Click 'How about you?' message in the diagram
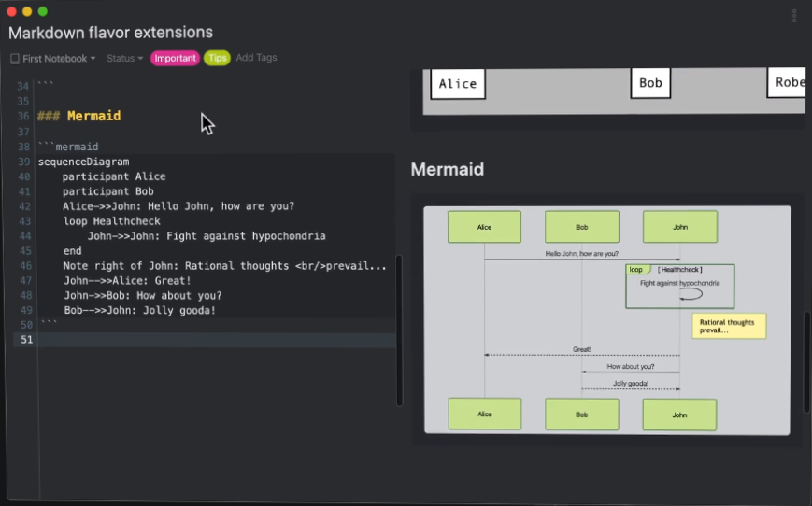Screen dimensions: 812x506 point(630,366)
